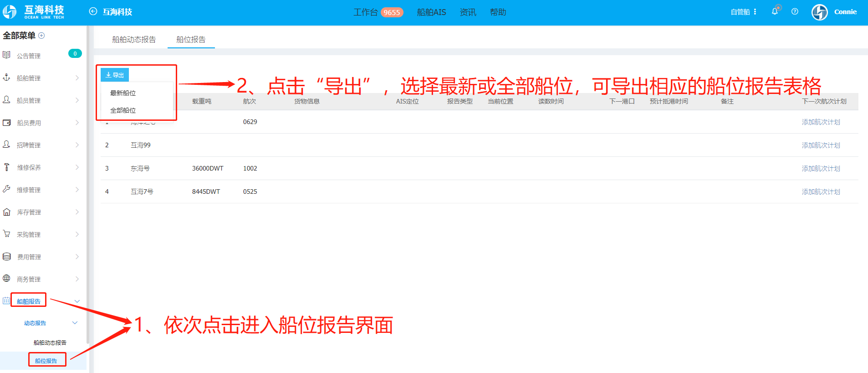Open the 帮助 top menu
This screenshot has height=373, width=868.
tap(498, 12)
